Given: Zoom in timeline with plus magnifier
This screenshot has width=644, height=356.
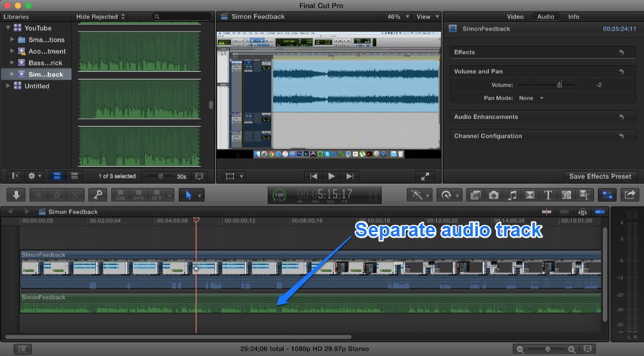Looking at the screenshot, I should [x=572, y=349].
